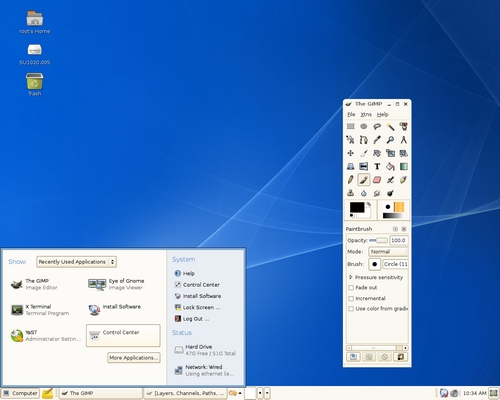Select the Dodge/Burn tool
This screenshot has width=500, height=400.
pos(390,193)
